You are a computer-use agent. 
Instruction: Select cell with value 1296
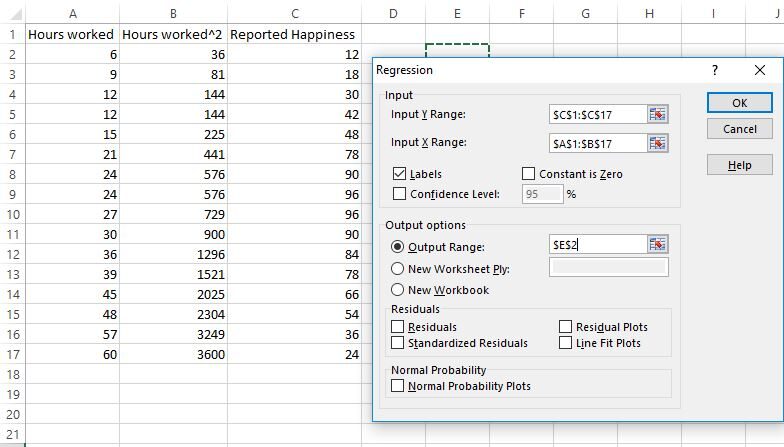173,254
